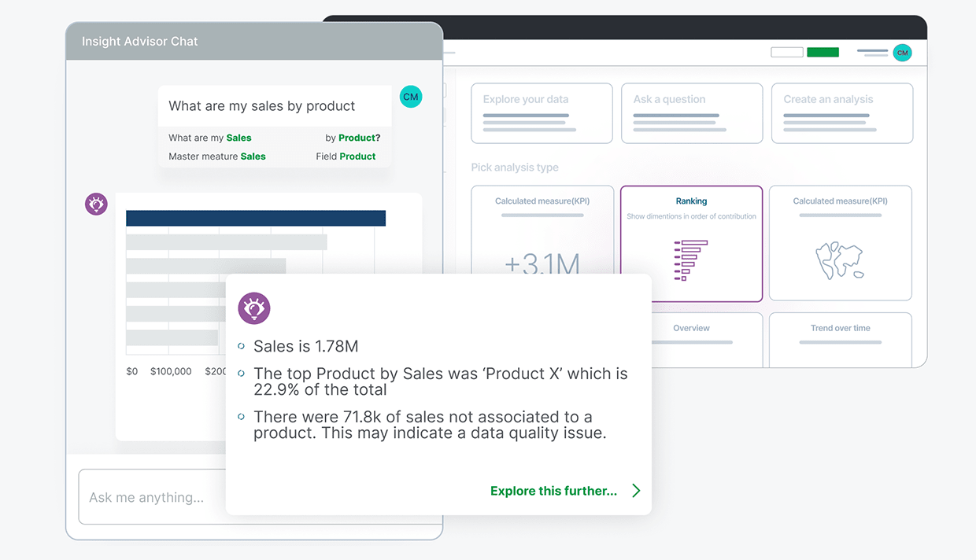Click the CM avatar in the chat message

410,96
